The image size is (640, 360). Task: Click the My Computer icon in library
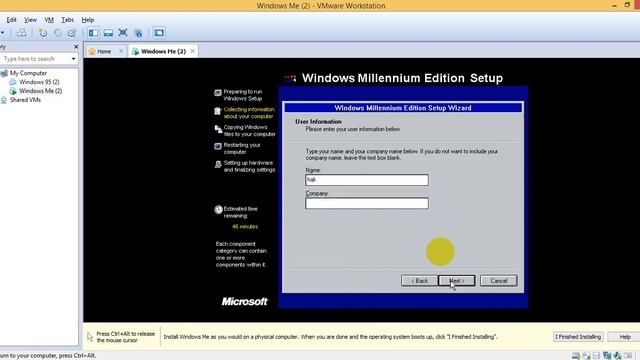pyautogui.click(x=4, y=73)
